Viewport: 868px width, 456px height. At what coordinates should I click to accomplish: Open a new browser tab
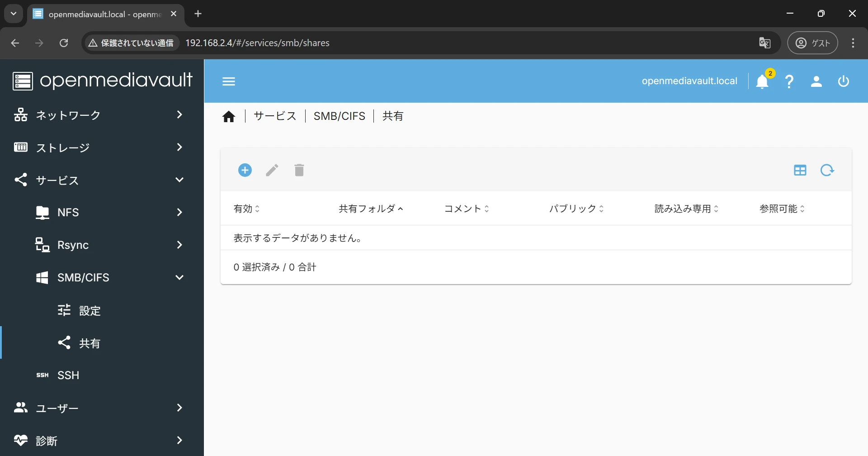198,14
